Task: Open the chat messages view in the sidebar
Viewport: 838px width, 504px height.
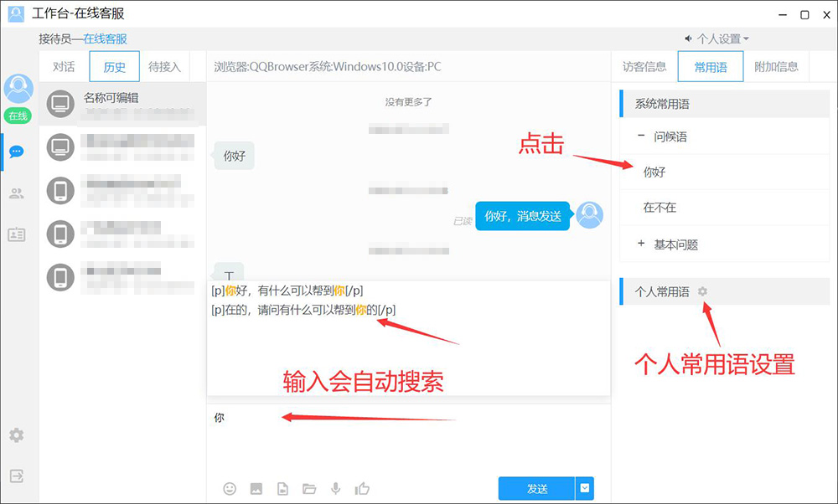Action: [17, 152]
